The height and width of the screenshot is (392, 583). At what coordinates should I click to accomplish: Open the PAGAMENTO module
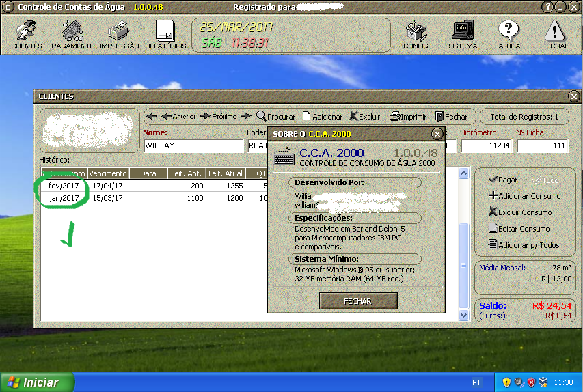click(x=73, y=35)
